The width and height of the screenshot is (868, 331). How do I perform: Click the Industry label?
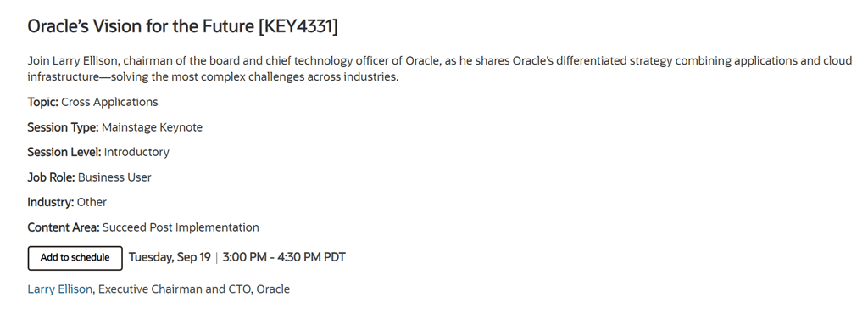coord(50,202)
